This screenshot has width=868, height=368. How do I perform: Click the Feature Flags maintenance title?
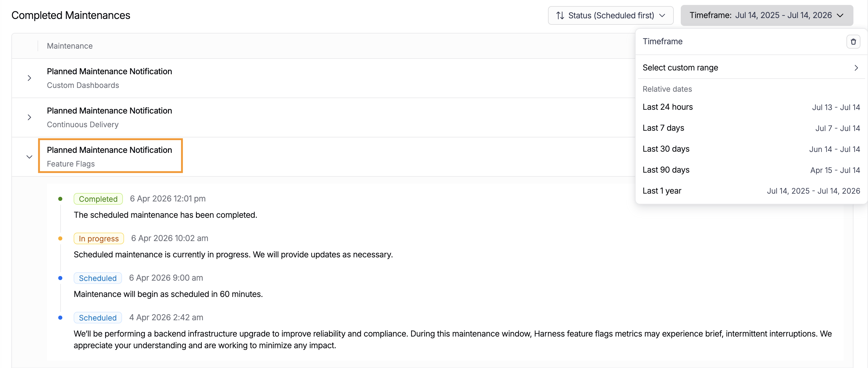(x=109, y=150)
